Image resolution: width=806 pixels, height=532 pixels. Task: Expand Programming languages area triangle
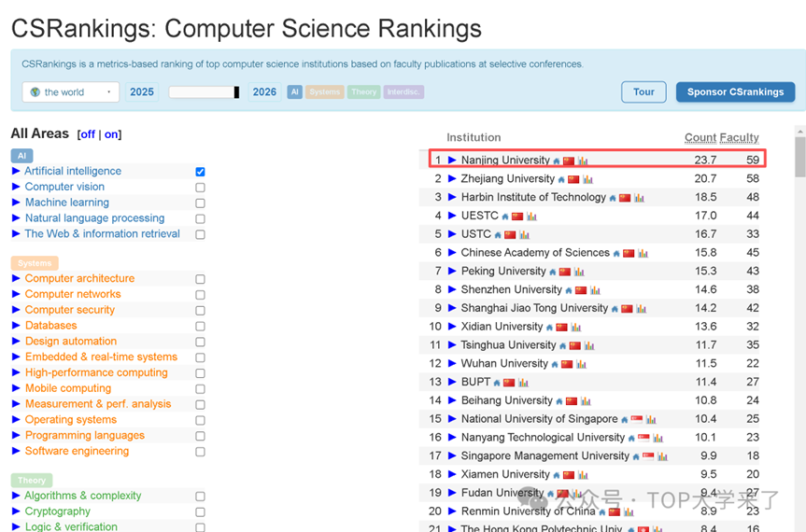tap(16, 435)
